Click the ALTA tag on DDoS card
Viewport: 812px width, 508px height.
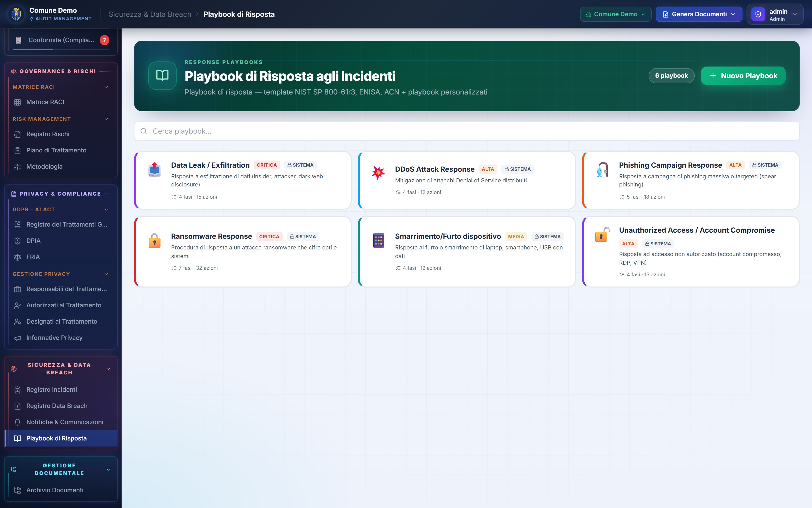(488, 169)
